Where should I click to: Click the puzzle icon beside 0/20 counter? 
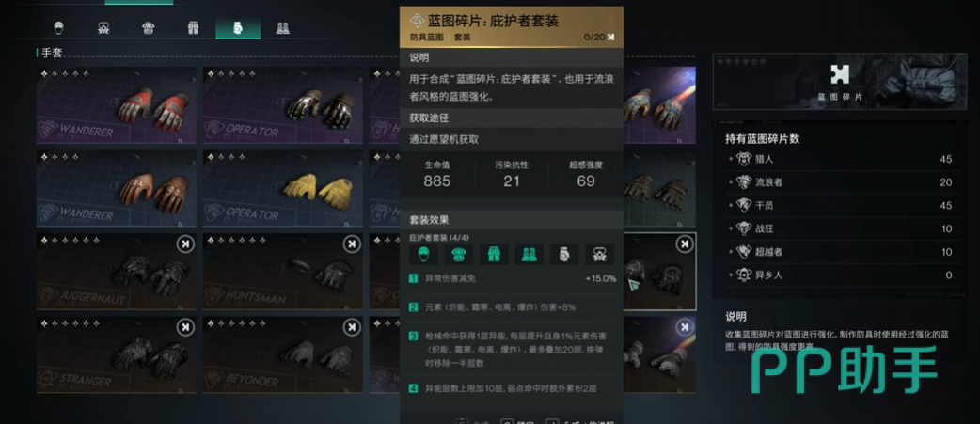coord(610,38)
